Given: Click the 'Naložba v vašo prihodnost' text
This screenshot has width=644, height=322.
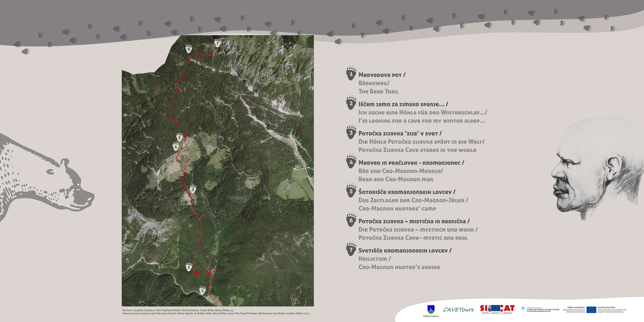Looking at the screenshot, I should [x=576, y=308].
